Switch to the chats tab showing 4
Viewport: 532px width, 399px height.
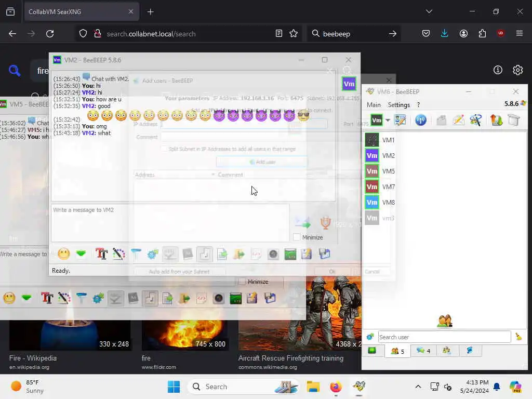[423, 351]
